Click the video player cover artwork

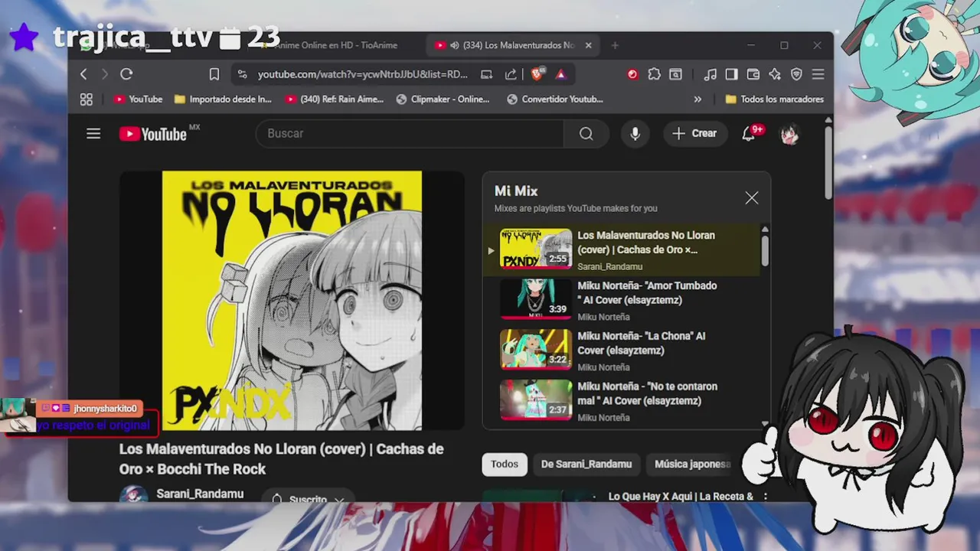tap(292, 301)
